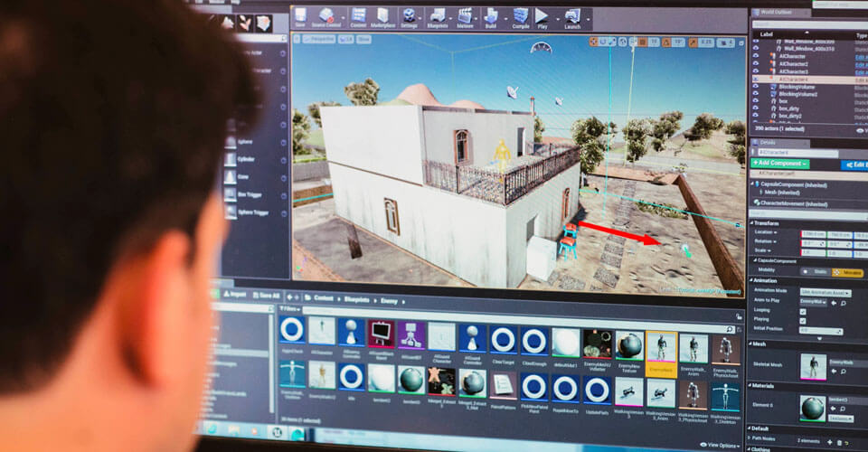Click the green Add Component button
The image size is (868, 452).
tap(780, 164)
